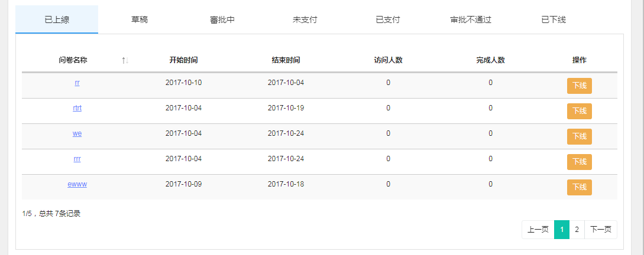
Task: Sort by questionnaire name arrow icon
Action: pyautogui.click(x=125, y=60)
